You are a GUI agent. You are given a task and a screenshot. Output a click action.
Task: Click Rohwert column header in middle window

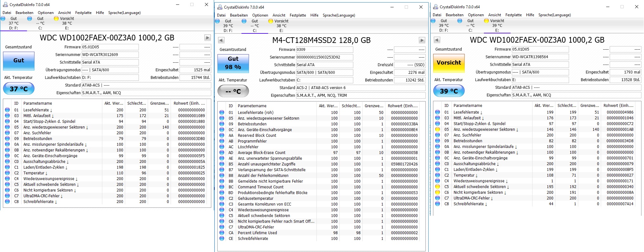pyautogui.click(x=403, y=106)
